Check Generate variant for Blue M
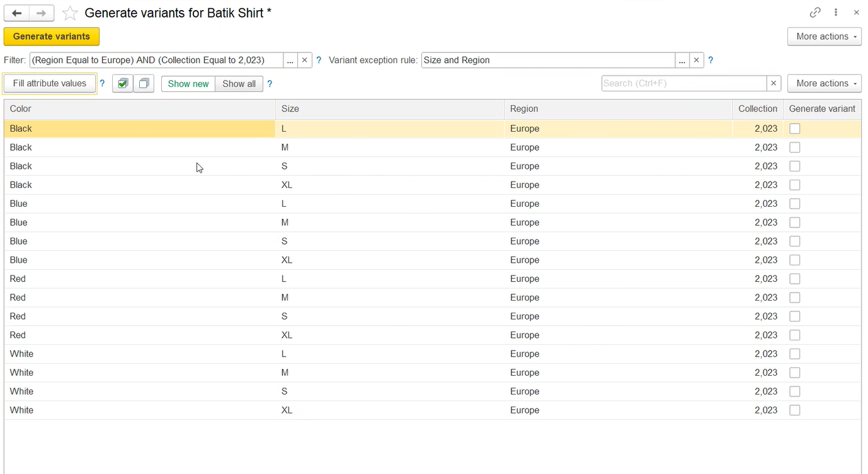 click(x=795, y=223)
